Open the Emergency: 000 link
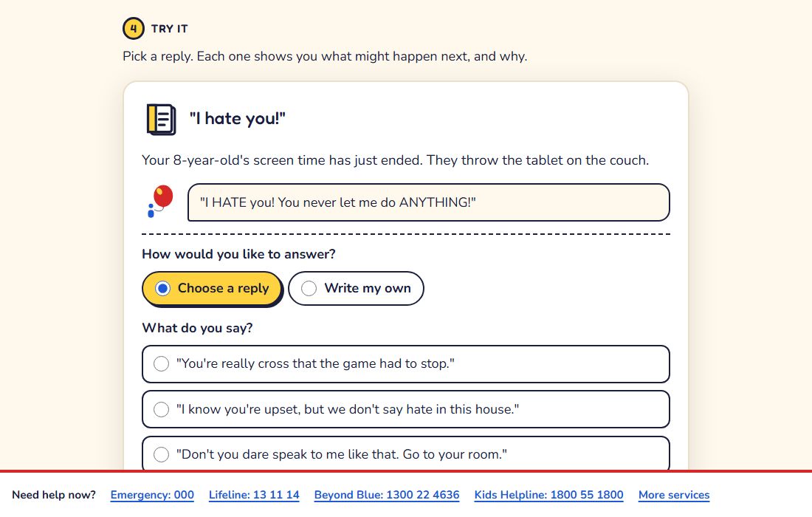The image size is (812, 517). [152, 495]
